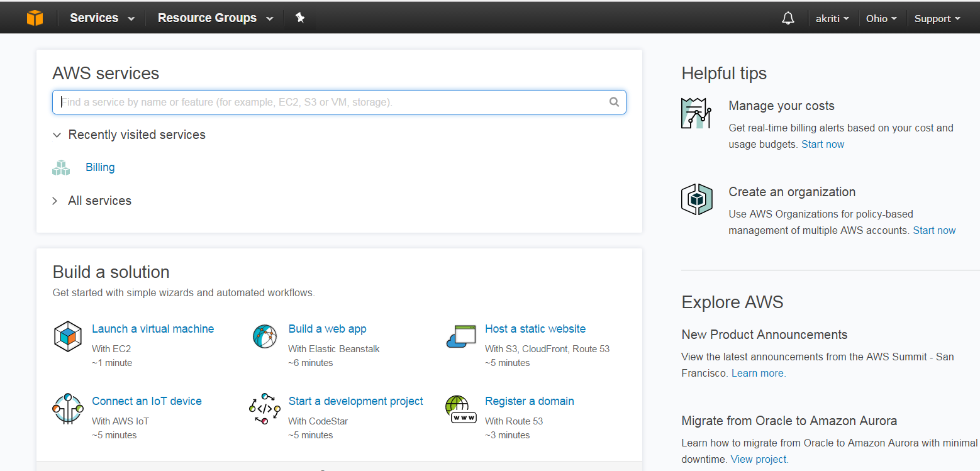Open Host a static website link
980x471 pixels.
point(535,329)
